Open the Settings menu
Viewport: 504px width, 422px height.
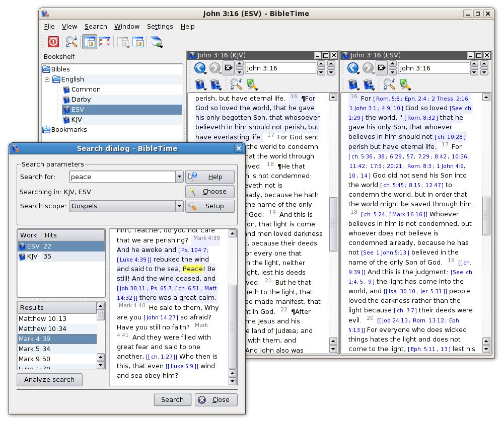160,26
